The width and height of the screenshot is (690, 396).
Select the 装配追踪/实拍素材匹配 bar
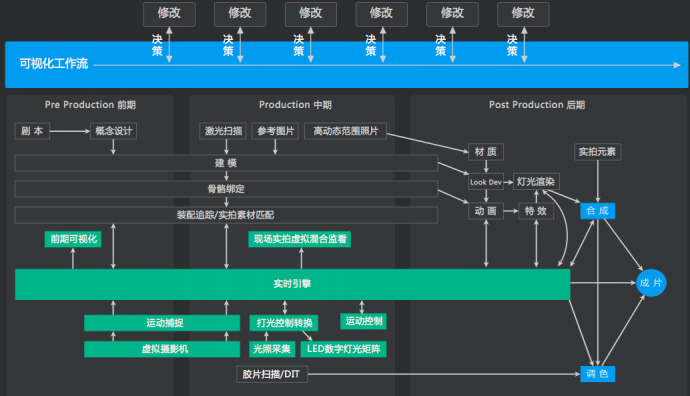226,215
